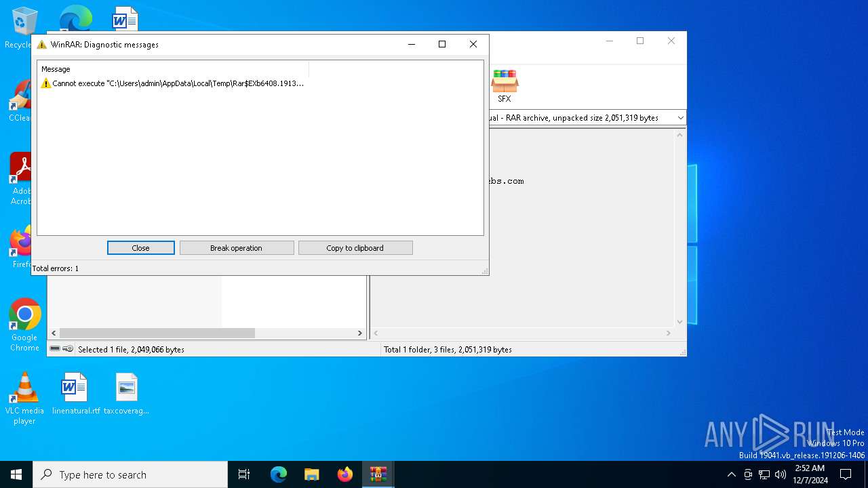The width and height of the screenshot is (868, 488).
Task: Open the Recycle Bin desktop icon
Action: click(x=24, y=27)
